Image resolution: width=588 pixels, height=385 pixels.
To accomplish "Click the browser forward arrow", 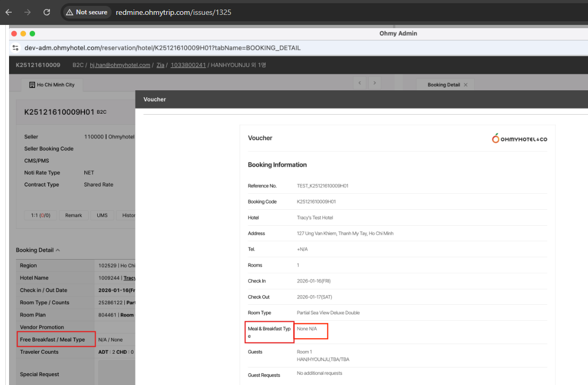I will [x=28, y=12].
